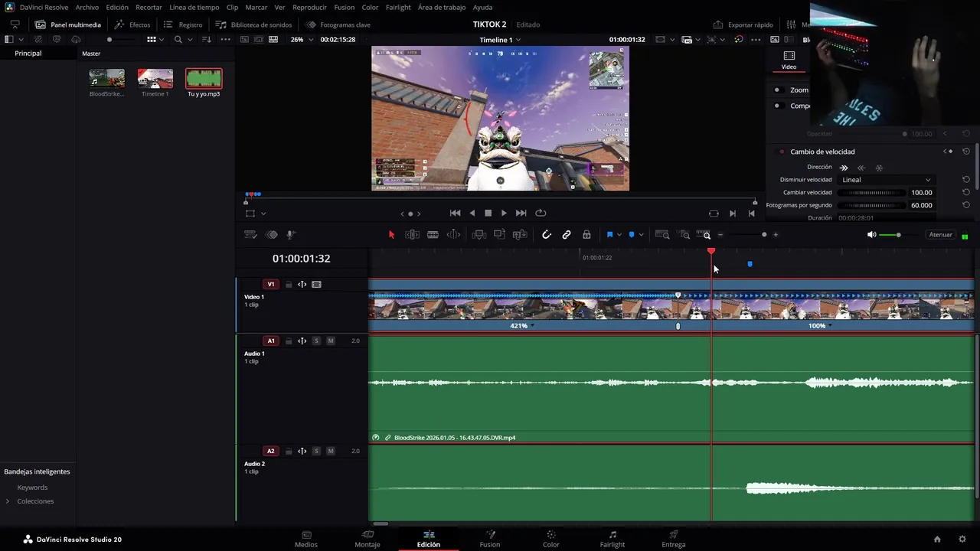
Task: Click the Atenuar button
Action: (x=941, y=235)
